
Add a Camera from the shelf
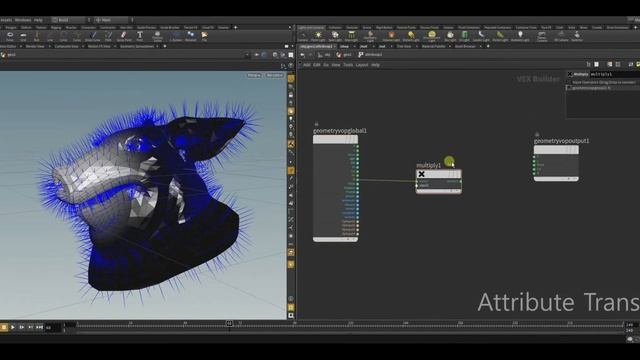303,37
